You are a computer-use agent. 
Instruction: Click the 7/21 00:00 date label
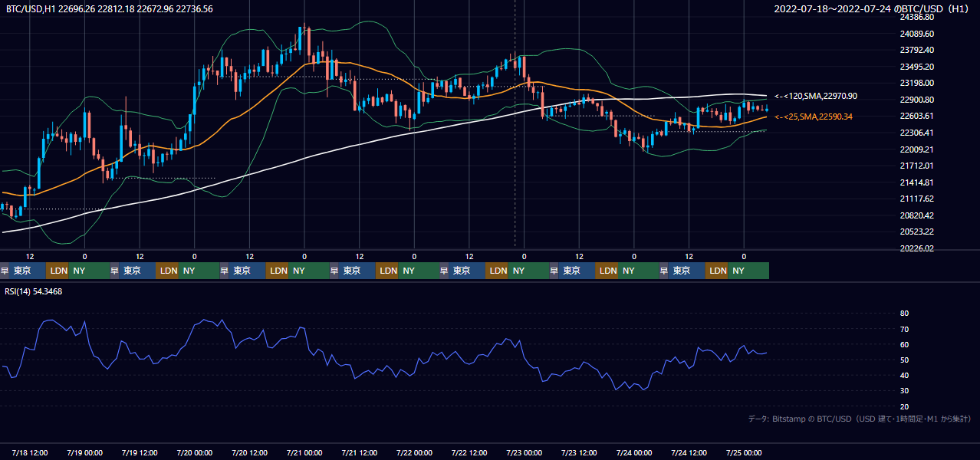(304, 452)
